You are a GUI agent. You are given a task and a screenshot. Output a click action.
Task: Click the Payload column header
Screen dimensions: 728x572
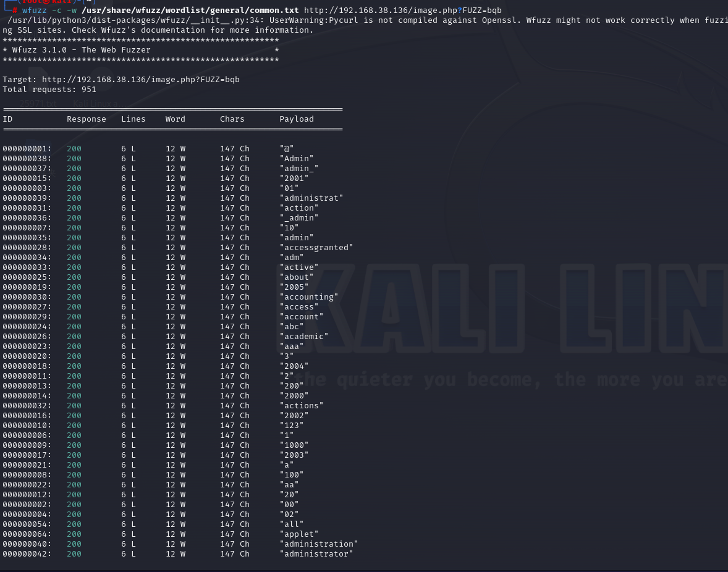[296, 119]
